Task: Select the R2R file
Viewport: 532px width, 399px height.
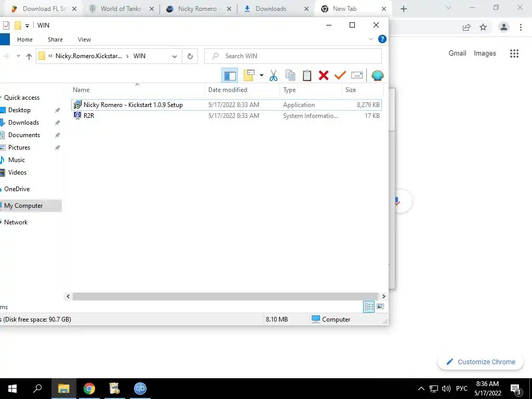Action: point(227,116)
